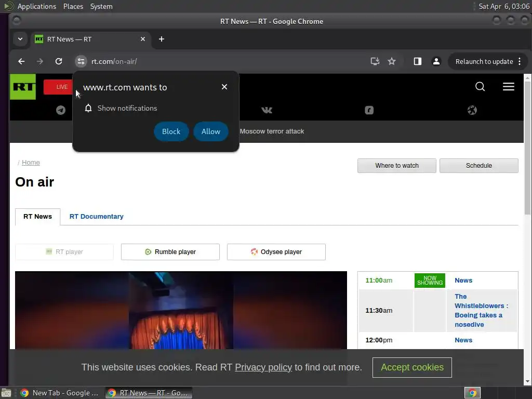Click the Chrome workspace icon in the taskbar

coord(472,393)
